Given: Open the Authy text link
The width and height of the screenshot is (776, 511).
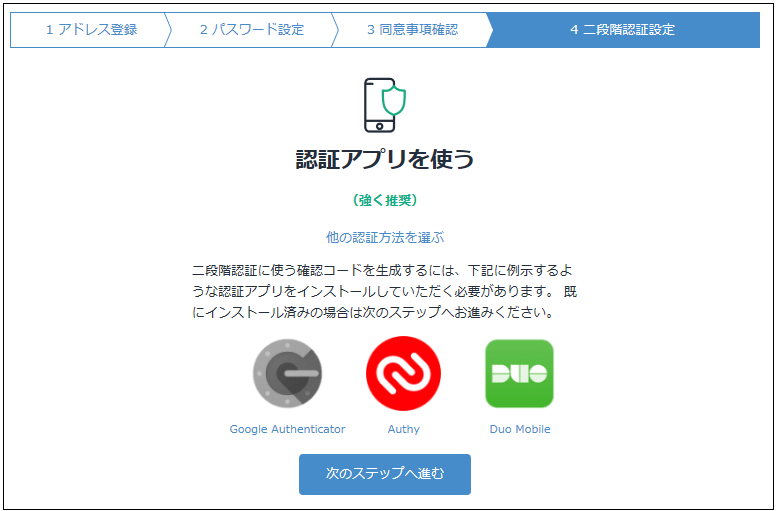Looking at the screenshot, I should pyautogui.click(x=403, y=429).
